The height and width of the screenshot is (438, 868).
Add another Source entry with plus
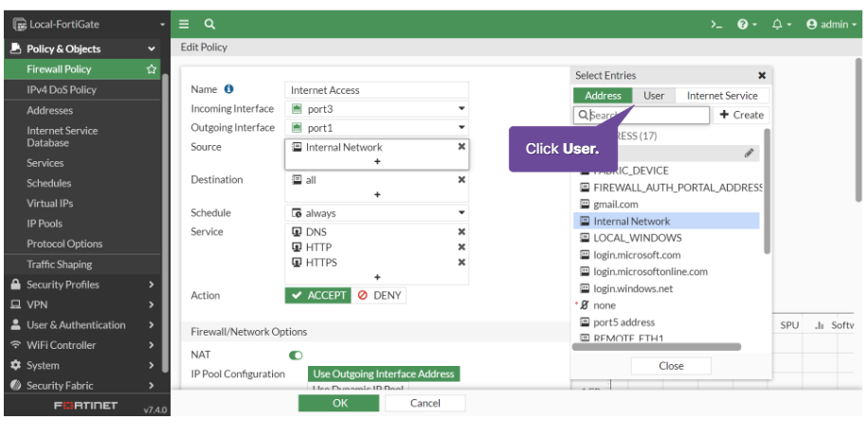(377, 162)
